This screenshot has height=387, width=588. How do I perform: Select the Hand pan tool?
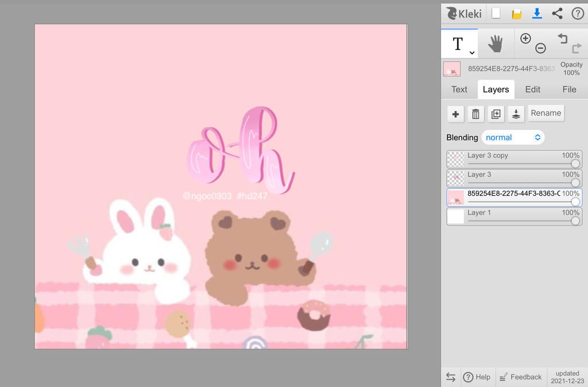point(496,44)
